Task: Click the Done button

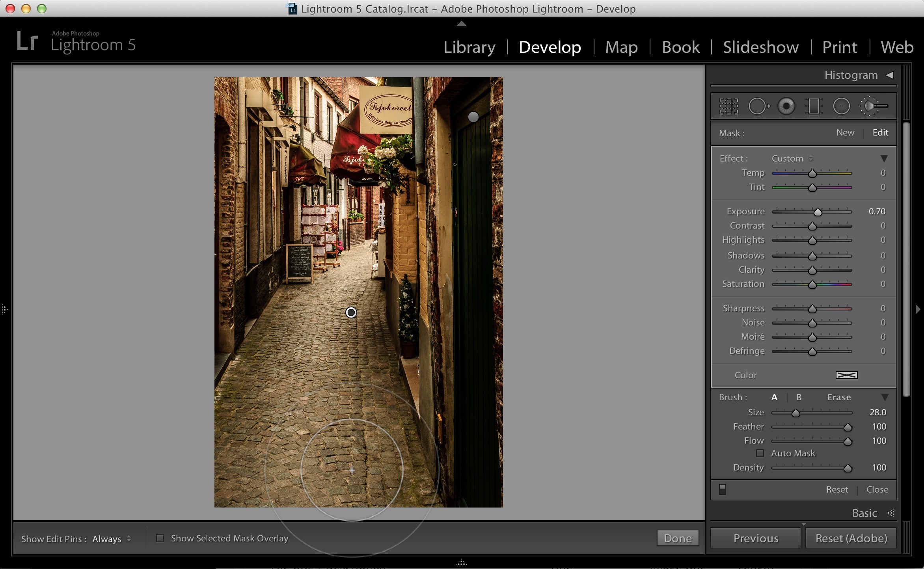Action: (678, 538)
